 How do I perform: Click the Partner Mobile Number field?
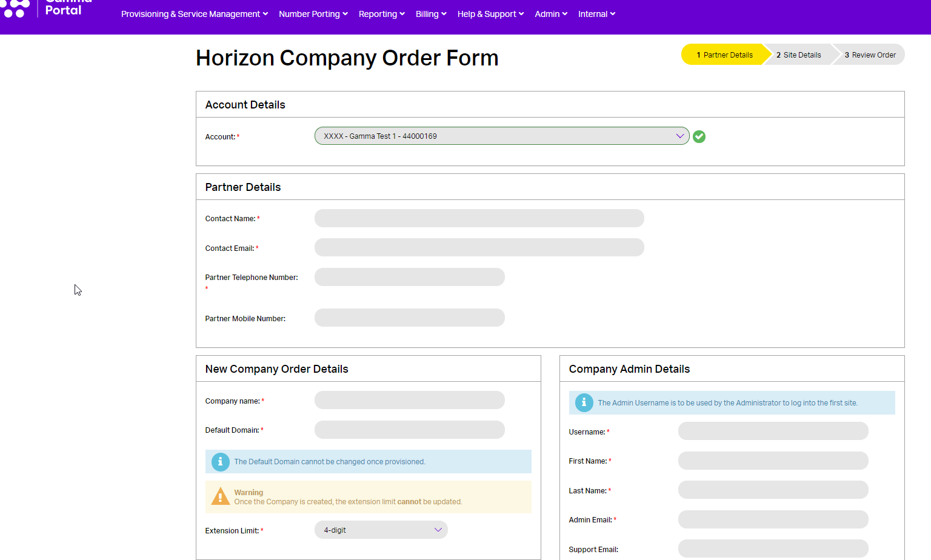410,318
